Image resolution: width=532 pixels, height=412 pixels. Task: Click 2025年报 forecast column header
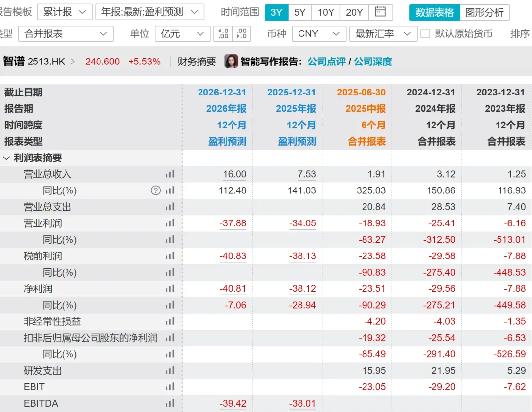pyautogui.click(x=296, y=108)
